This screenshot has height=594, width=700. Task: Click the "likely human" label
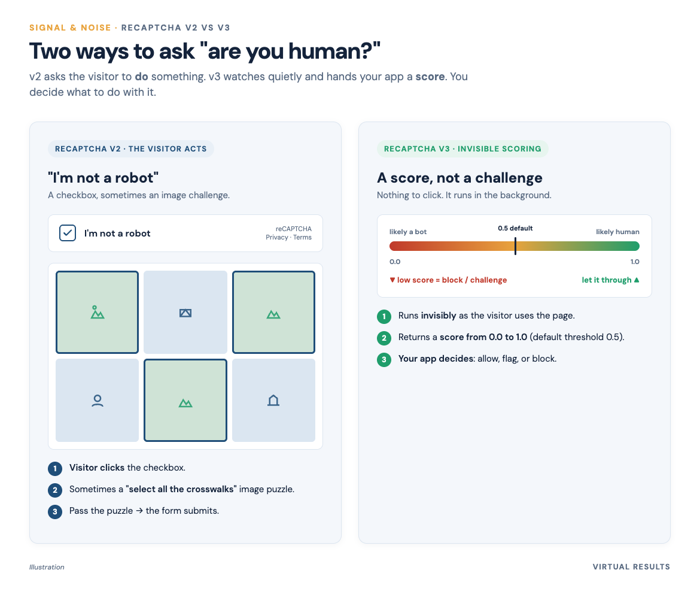(617, 232)
